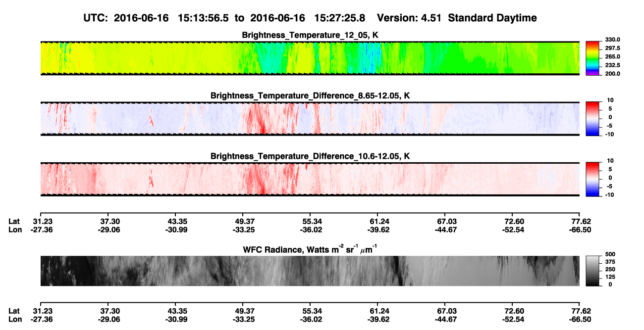
Task: Click latitude 31.23 under the 10.6-12.05 panel
Action: click(x=44, y=221)
